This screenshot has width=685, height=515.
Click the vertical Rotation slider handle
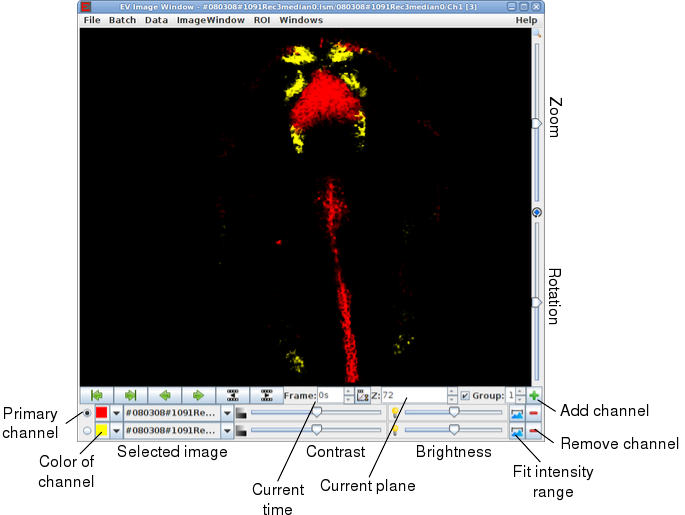pos(536,302)
